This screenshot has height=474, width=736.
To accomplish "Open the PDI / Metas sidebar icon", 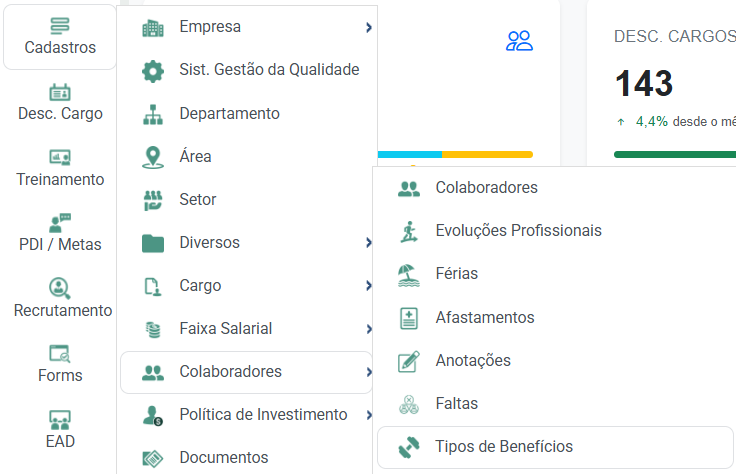I will tap(60, 223).
